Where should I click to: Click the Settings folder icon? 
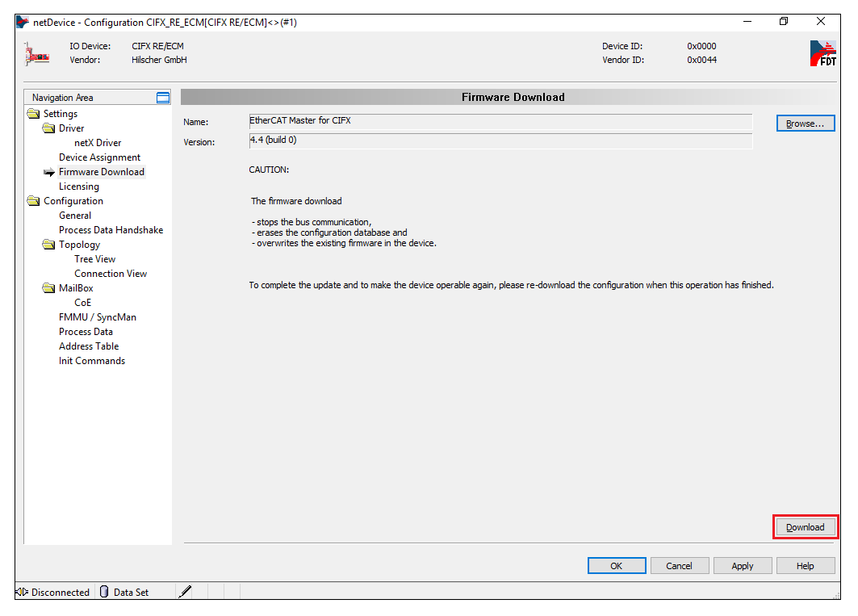[x=33, y=114]
